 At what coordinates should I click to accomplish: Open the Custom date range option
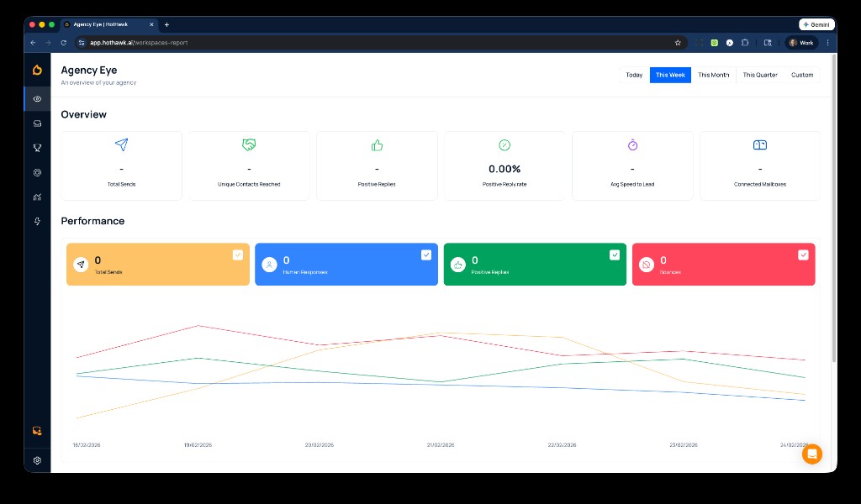[802, 75]
